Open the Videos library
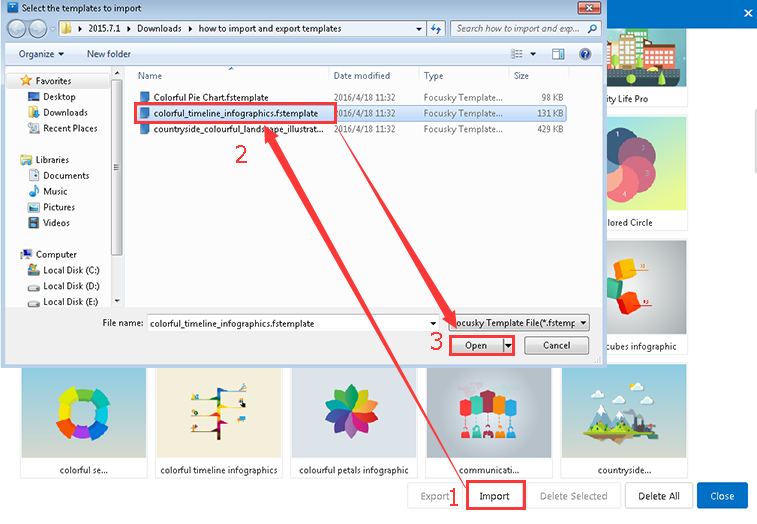The height and width of the screenshot is (524, 757). pos(49,223)
